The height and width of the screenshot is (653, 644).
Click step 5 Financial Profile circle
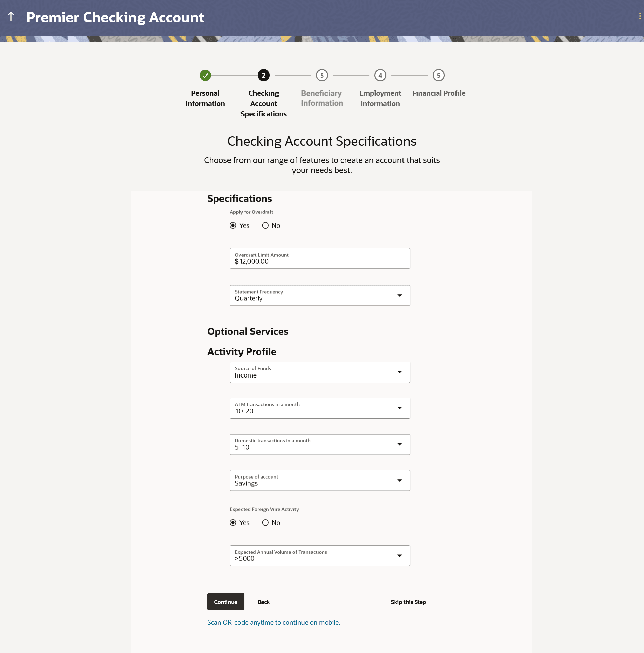coord(438,76)
